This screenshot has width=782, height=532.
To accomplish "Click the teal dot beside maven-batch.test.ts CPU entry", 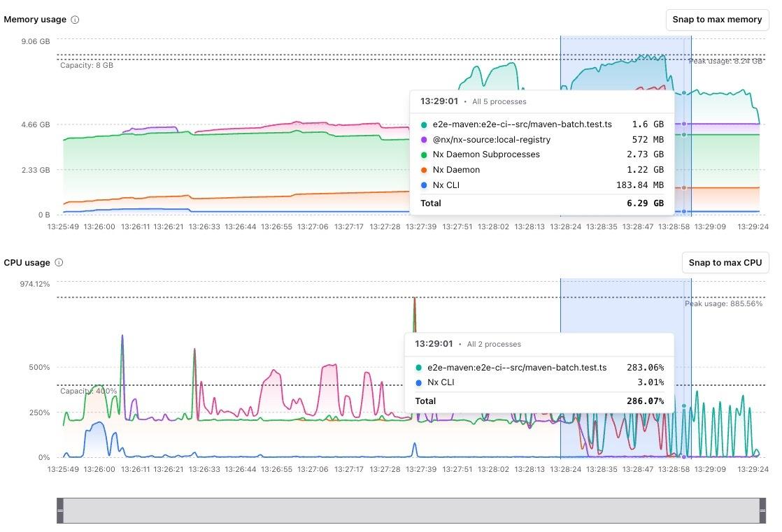I will tap(418, 367).
